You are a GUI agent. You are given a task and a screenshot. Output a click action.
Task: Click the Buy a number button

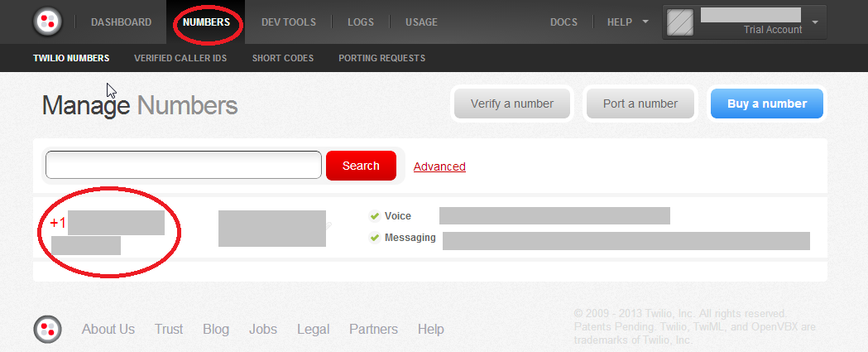(x=767, y=104)
